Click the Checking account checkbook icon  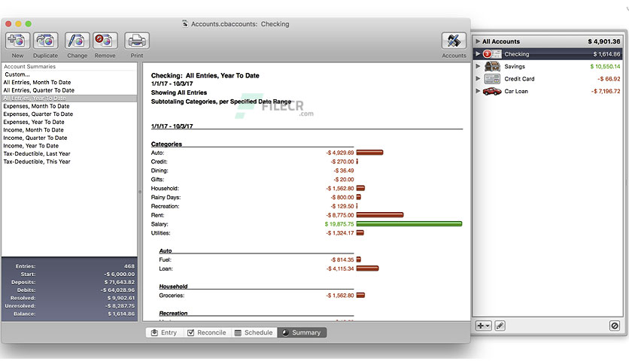tap(492, 53)
